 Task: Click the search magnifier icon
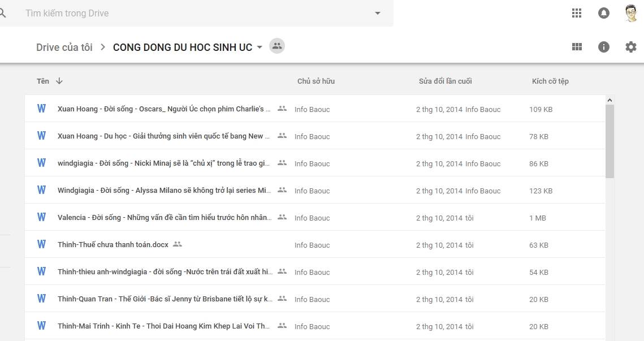(2, 13)
